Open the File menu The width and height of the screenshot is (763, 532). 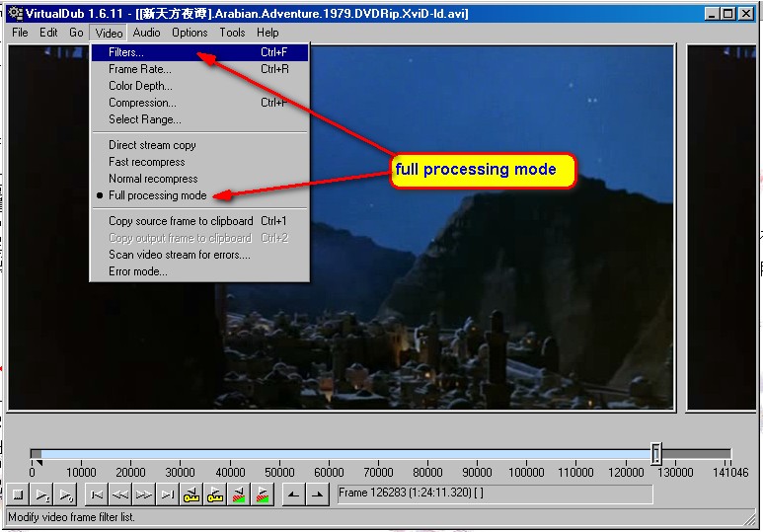click(x=20, y=33)
